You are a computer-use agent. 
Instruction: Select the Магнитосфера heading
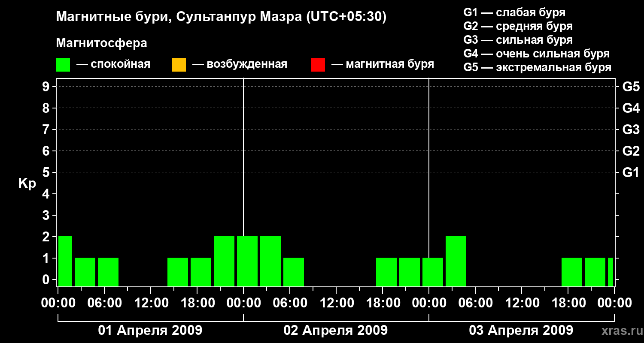point(102,43)
